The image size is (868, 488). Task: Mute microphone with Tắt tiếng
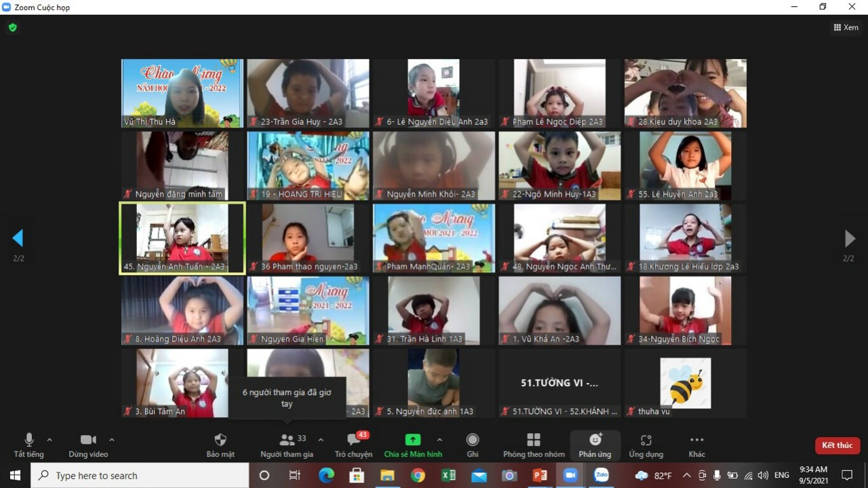28,440
